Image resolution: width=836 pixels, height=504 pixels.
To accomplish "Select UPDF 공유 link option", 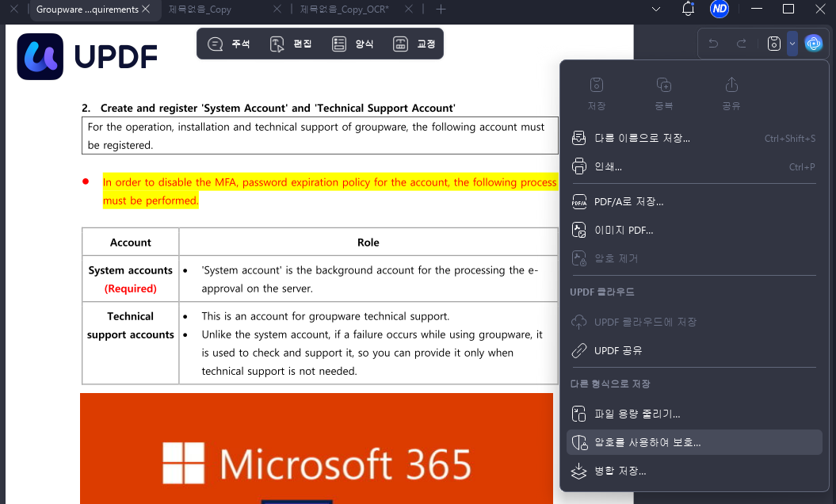I will click(x=693, y=350).
